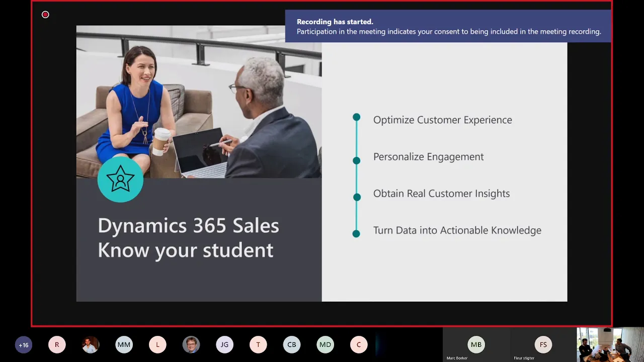Screen dimensions: 644x362
Task: Click Marc Borker's MB participant tile
Action: [x=476, y=345]
